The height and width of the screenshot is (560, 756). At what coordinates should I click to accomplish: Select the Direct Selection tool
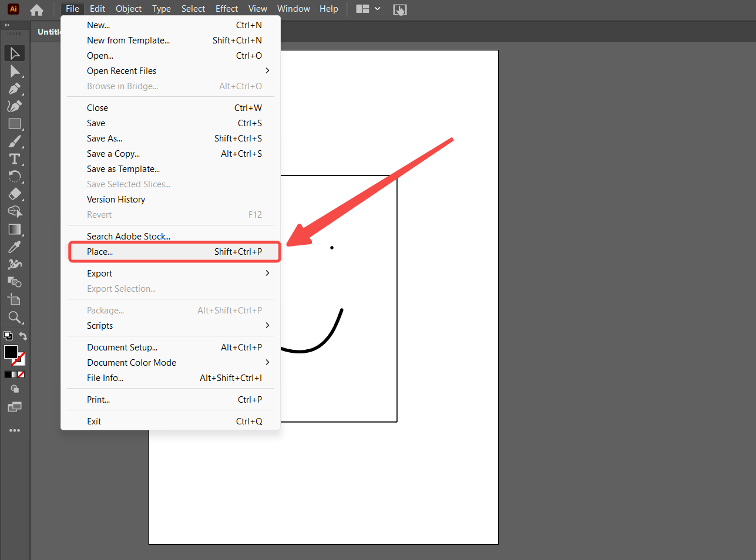[x=15, y=71]
